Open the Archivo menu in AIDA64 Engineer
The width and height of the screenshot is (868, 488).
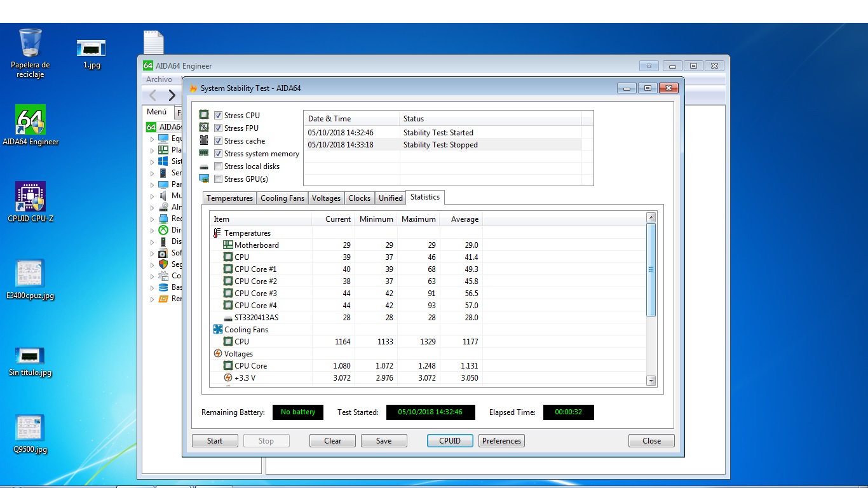point(159,79)
